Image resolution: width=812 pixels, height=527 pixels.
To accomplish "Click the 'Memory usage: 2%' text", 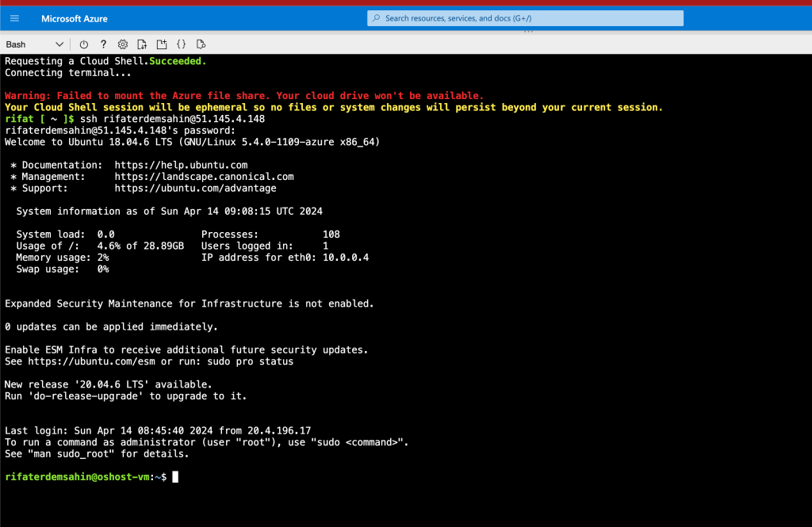I will click(62, 258).
